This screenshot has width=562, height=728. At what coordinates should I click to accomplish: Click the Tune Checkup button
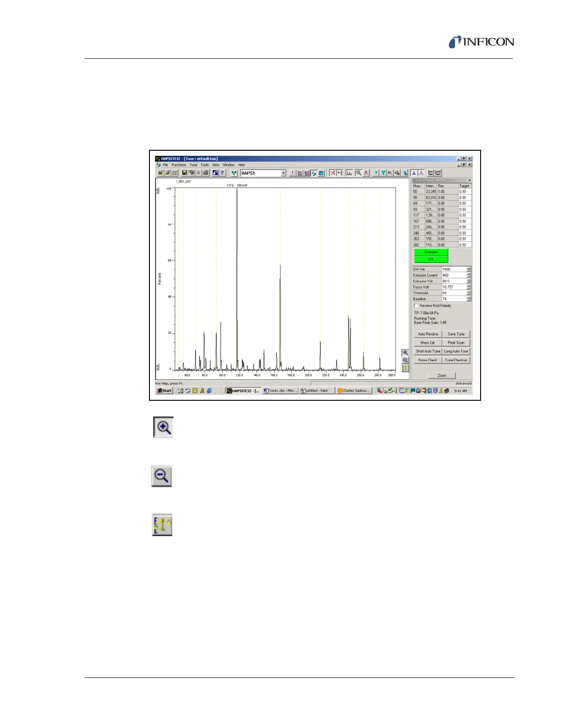point(456,360)
